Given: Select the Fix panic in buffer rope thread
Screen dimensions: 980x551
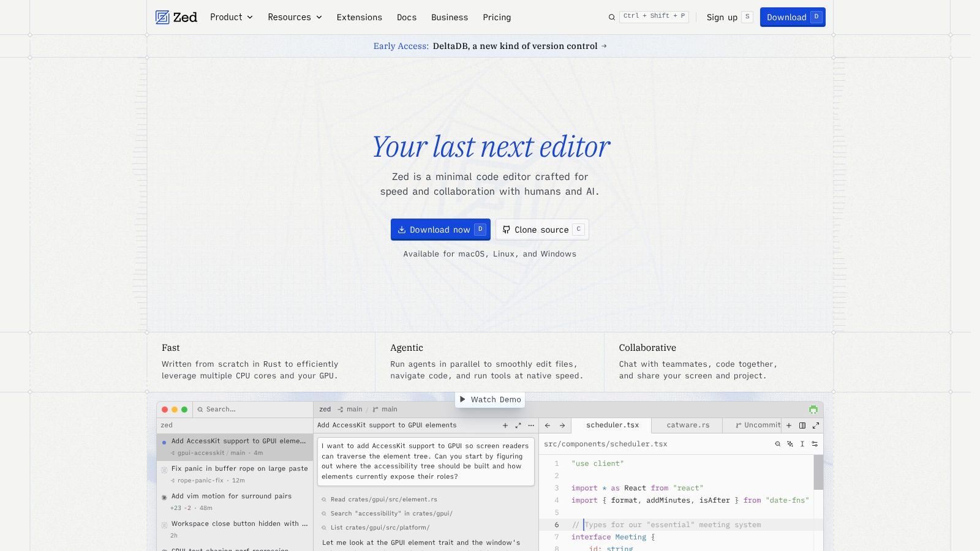Looking at the screenshot, I should coord(235,474).
